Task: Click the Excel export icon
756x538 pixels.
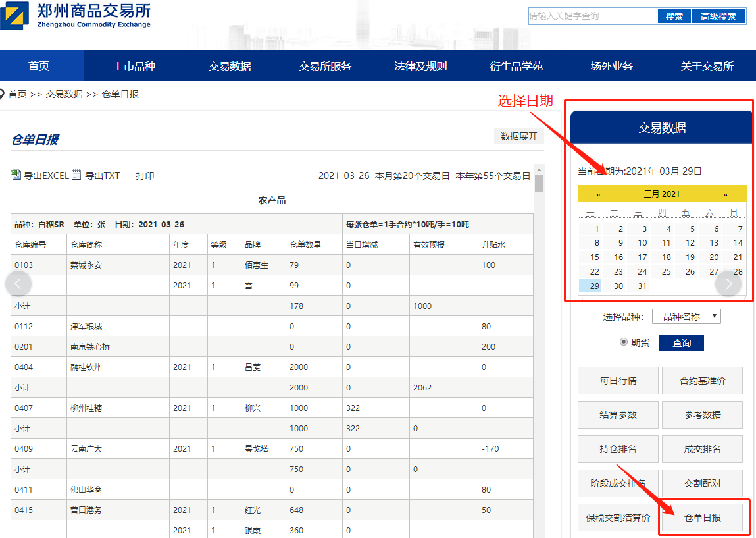Action: point(16,175)
